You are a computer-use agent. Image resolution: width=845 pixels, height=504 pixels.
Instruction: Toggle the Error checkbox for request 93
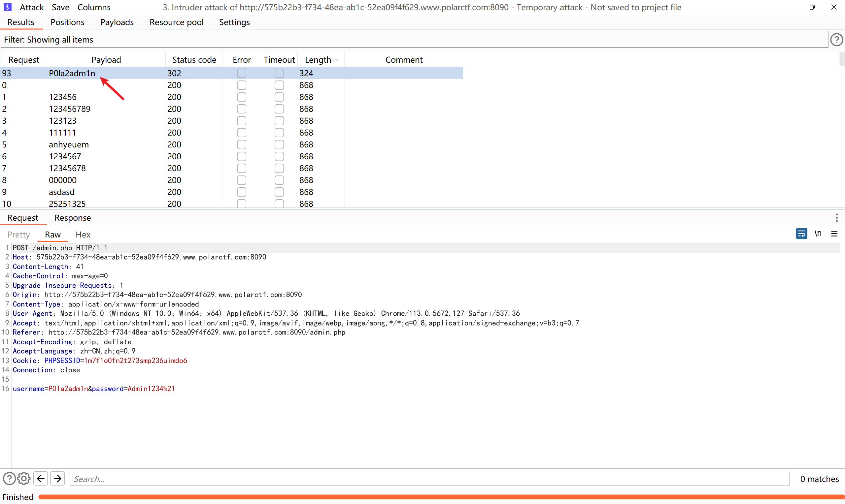[x=242, y=73]
